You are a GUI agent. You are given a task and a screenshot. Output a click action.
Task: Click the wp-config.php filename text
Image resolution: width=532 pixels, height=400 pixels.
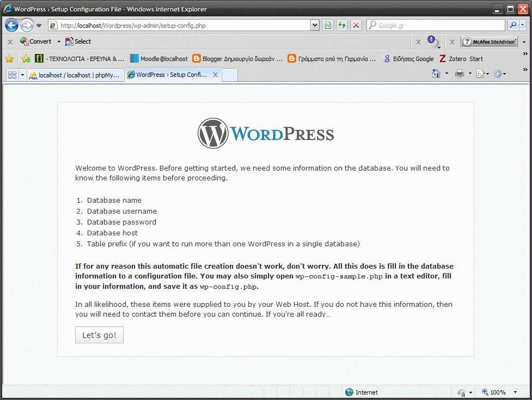(x=228, y=287)
